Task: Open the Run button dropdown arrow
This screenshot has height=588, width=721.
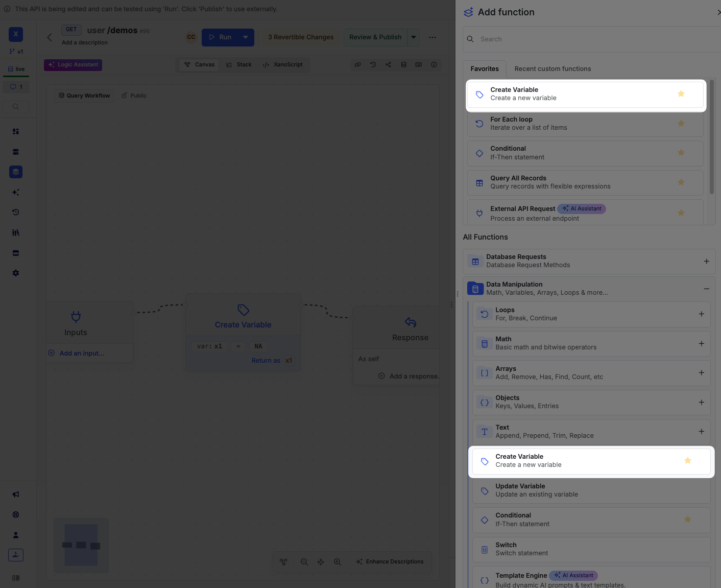Action: point(246,37)
